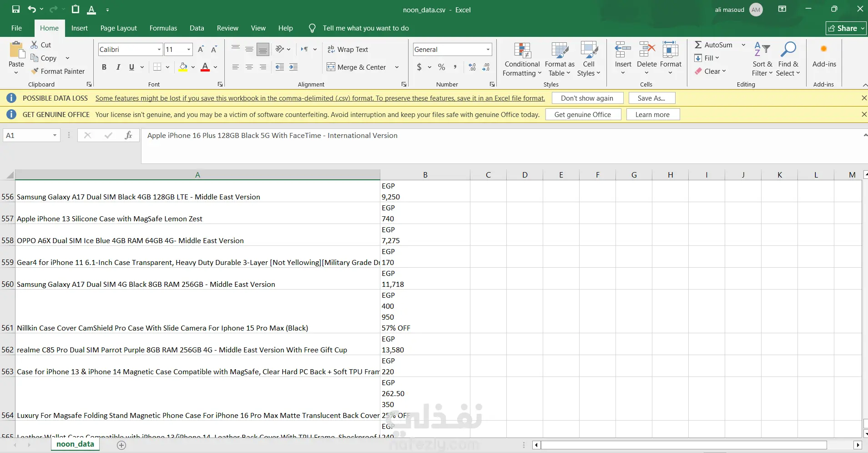Apply Accounting Number Format dollar sign

(x=419, y=67)
